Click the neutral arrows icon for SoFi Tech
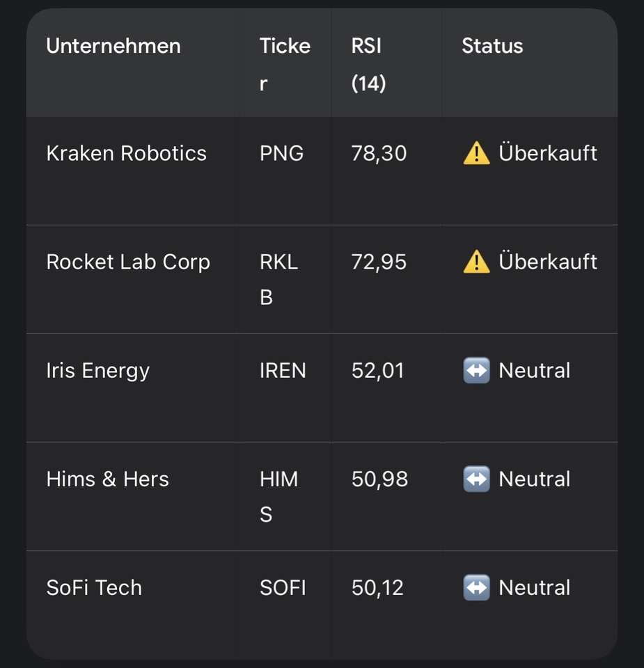The height and width of the screenshot is (668, 644). point(476,588)
